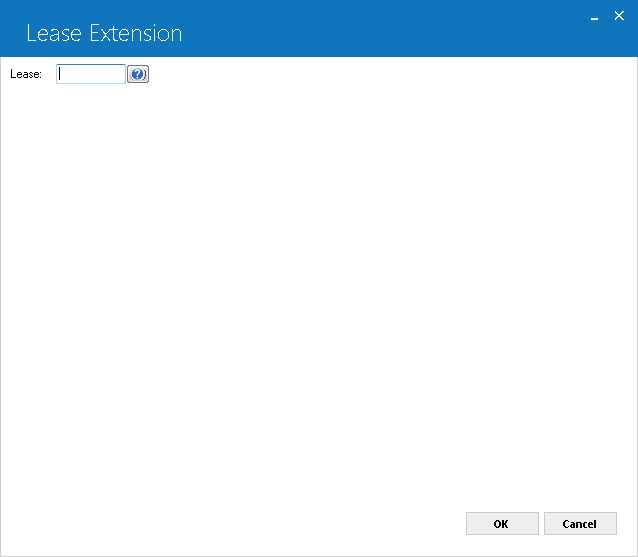The image size is (638, 557).
Task: Abort lease extension by clicking Cancel
Action: point(580,524)
